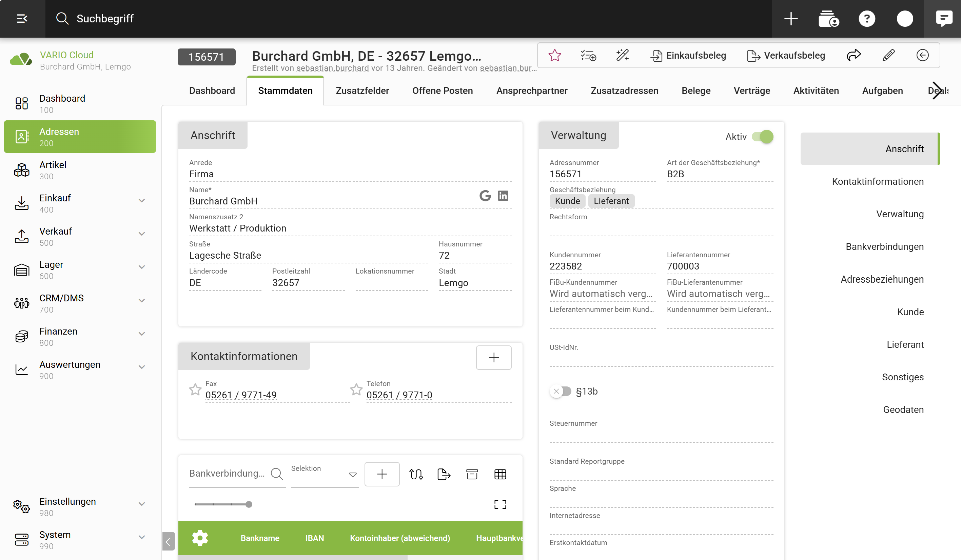The image size is (961, 560).
Task: Export the bank connections list
Action: tap(443, 474)
